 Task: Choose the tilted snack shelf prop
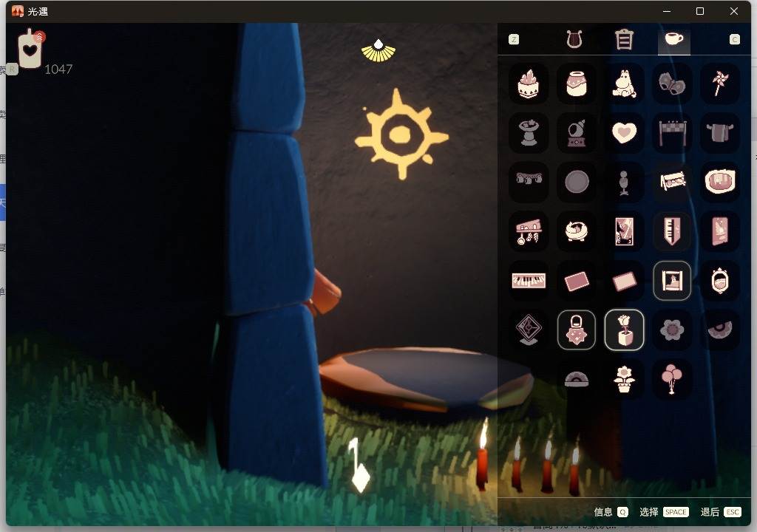pyautogui.click(x=672, y=182)
